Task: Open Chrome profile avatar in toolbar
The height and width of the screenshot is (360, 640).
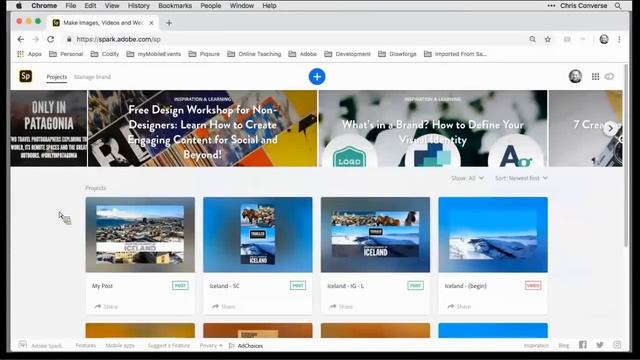Action: coord(604,39)
